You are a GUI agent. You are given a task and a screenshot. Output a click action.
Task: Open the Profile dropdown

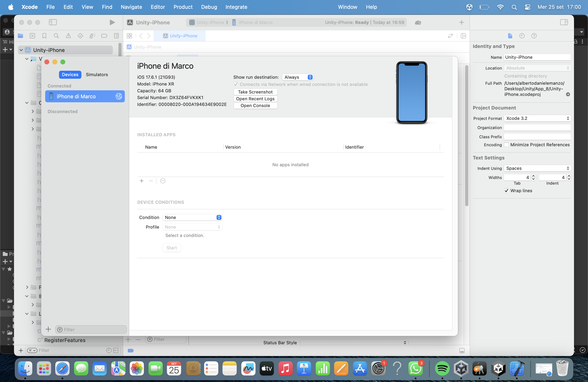click(x=192, y=227)
